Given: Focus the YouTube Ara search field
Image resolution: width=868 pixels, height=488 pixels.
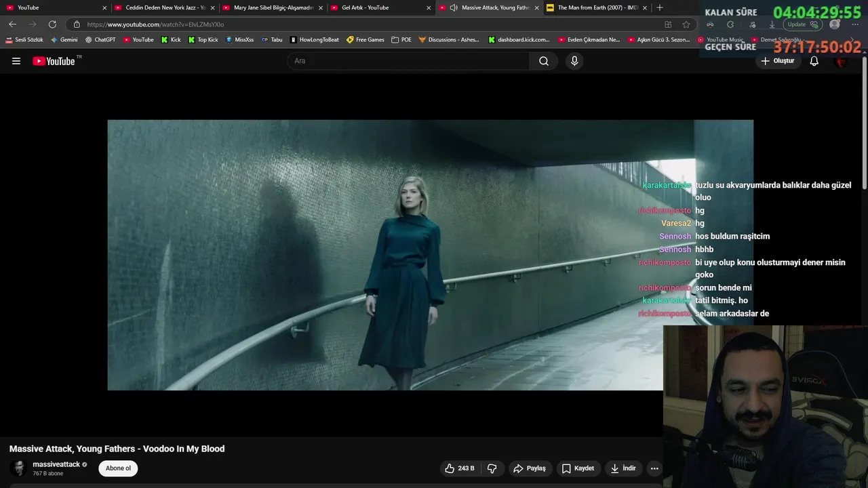Looking at the screenshot, I should coord(408,61).
